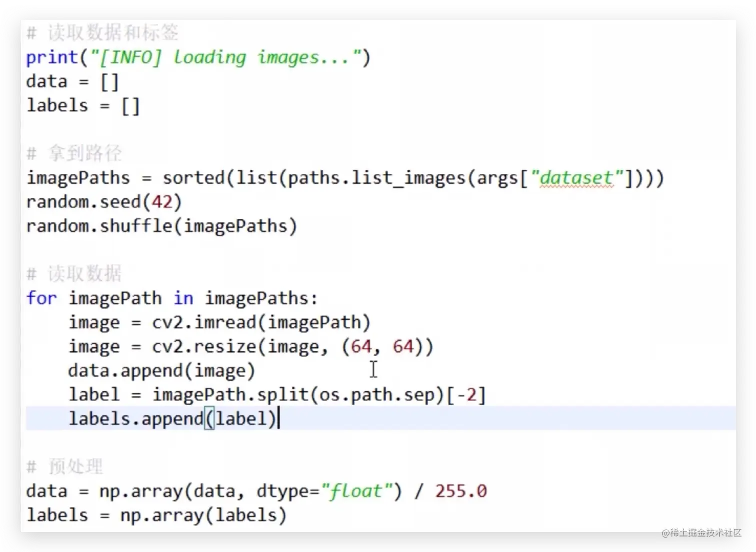Click the "for" keyword

pyautogui.click(x=41, y=298)
